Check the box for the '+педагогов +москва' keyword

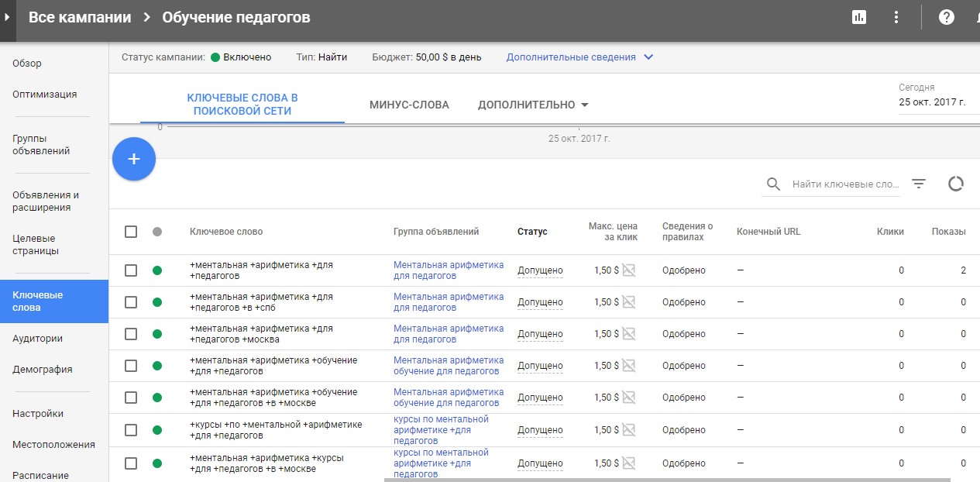point(131,334)
